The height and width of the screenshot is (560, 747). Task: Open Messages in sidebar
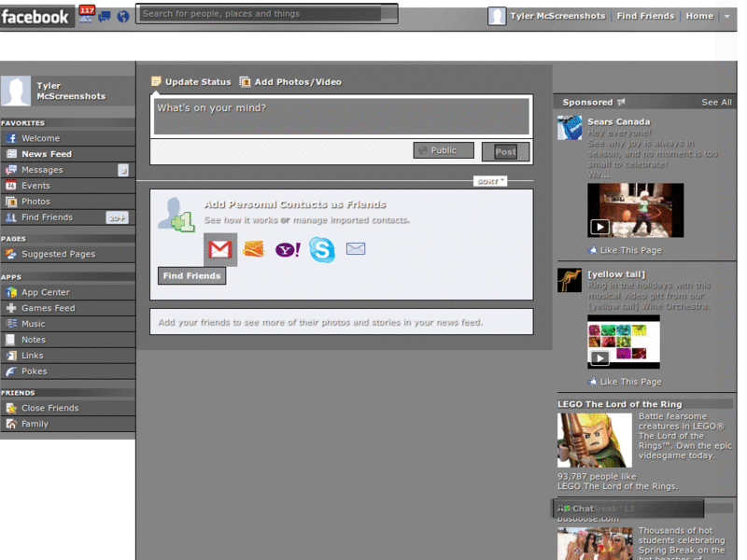pos(68,170)
